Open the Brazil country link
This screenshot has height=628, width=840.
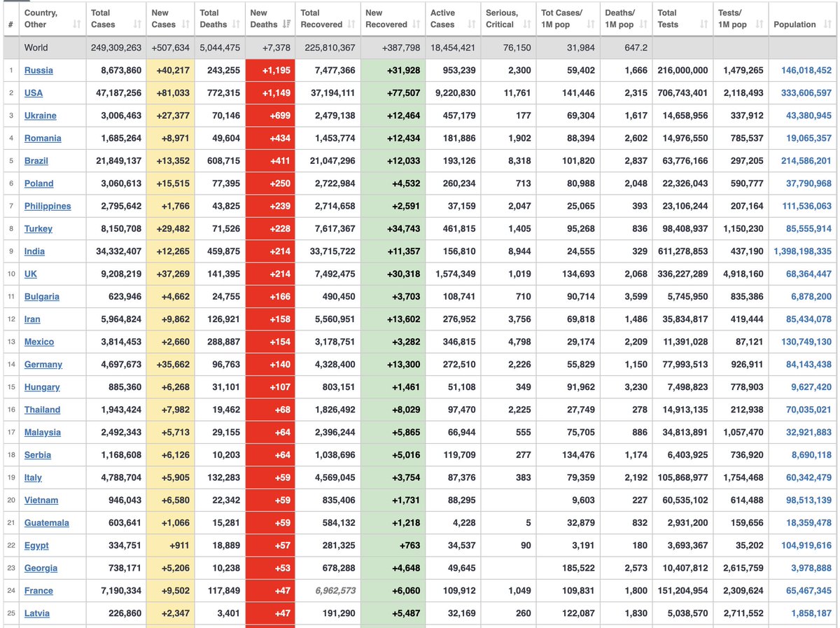coord(36,161)
